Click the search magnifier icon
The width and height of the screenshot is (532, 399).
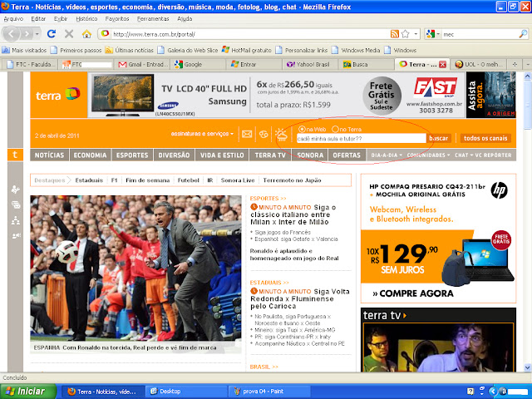(523, 34)
